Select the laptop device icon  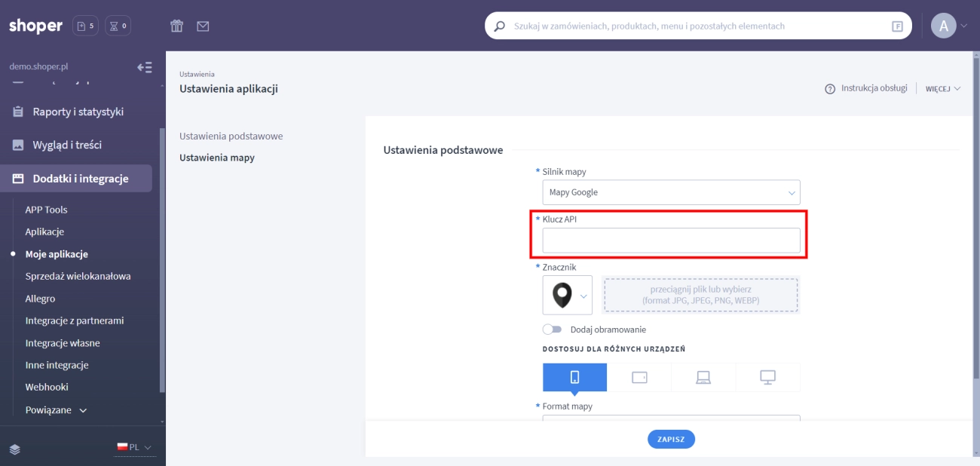tap(703, 377)
